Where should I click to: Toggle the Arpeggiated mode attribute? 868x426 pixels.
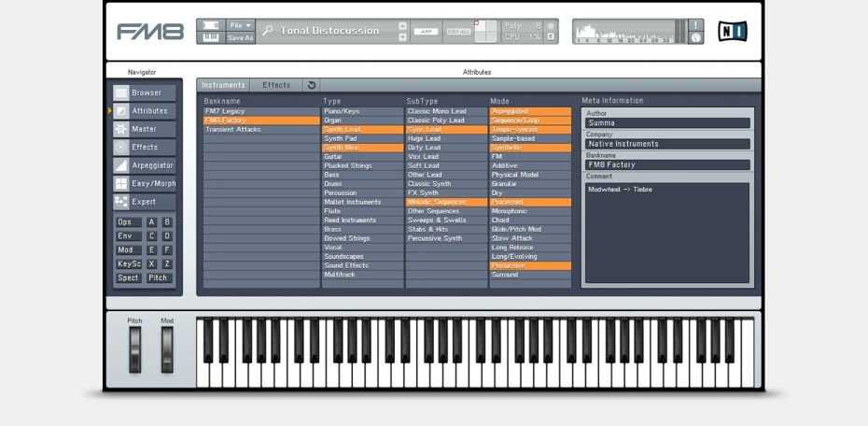(530, 111)
